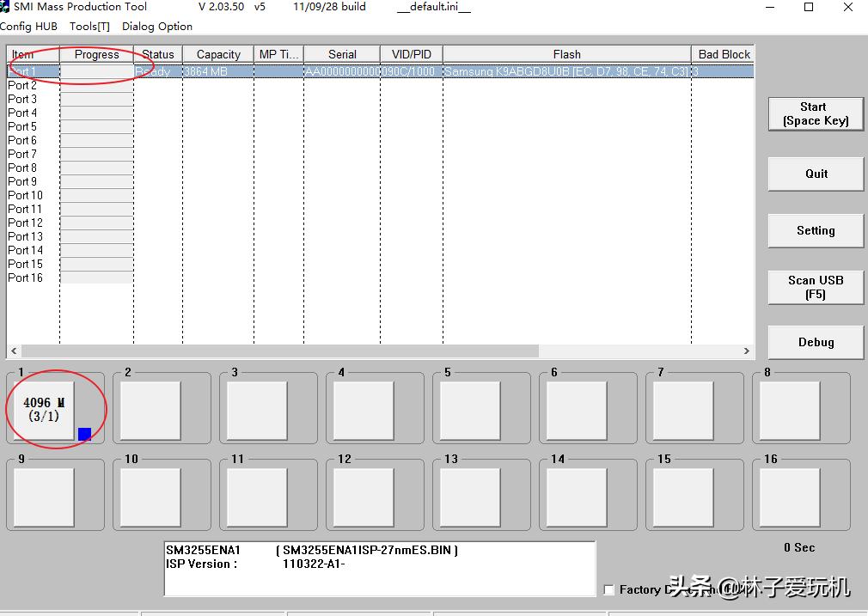This screenshot has width=868, height=616.
Task: Select empty port slot 11
Action: click(257, 497)
